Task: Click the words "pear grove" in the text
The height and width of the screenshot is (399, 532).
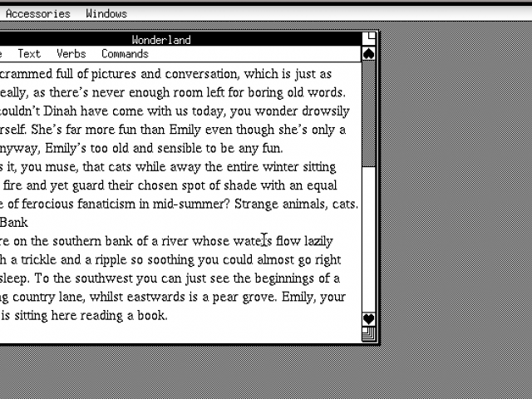Action: click(244, 298)
